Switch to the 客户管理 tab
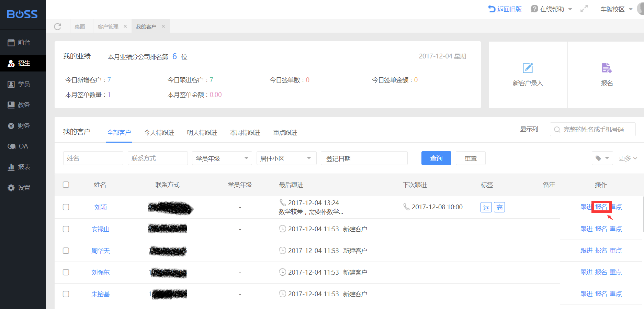The width and height of the screenshot is (644, 309). 108,26
